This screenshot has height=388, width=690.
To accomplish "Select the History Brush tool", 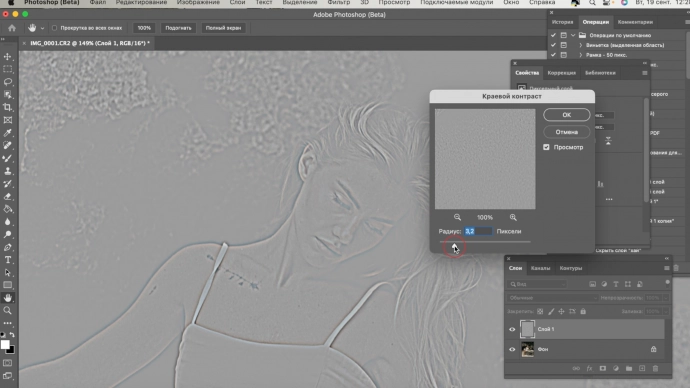I will pos(7,184).
